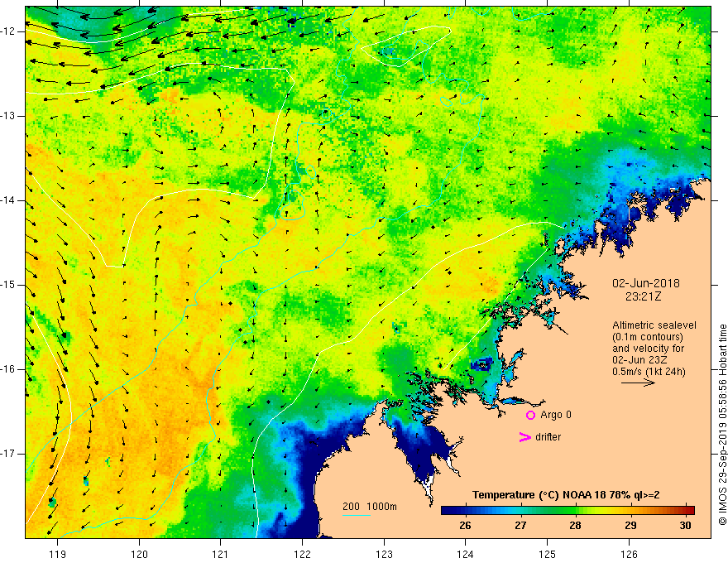Viewport: 728px width, 563px height.
Task: Click the 0.5m/s velocity scale arrow
Action: [x=638, y=383]
